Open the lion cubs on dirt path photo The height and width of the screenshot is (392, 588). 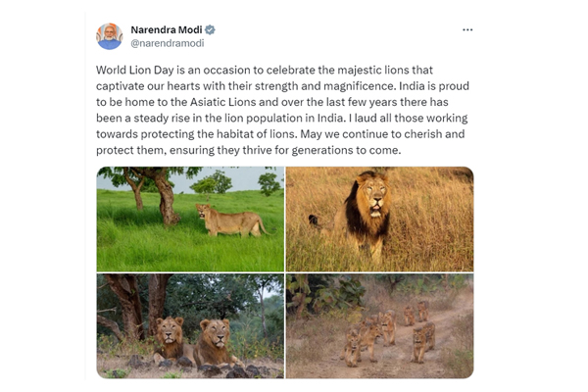[379, 325]
